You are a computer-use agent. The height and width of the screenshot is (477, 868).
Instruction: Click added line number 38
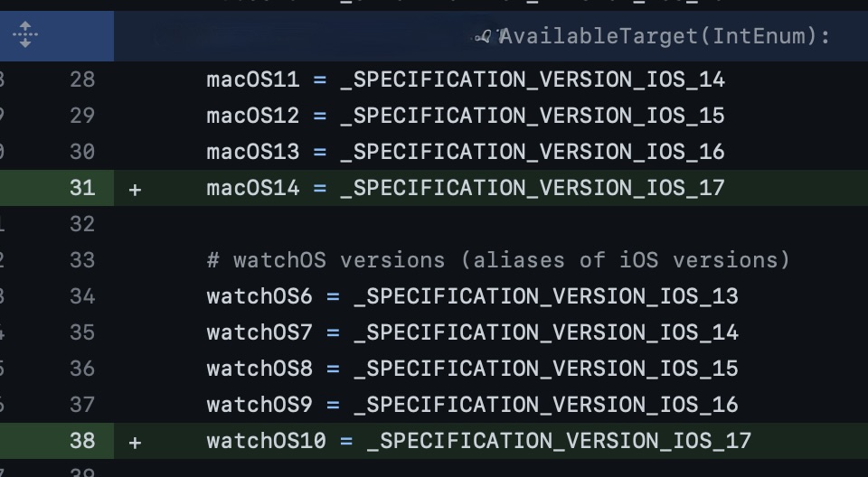pos(82,441)
